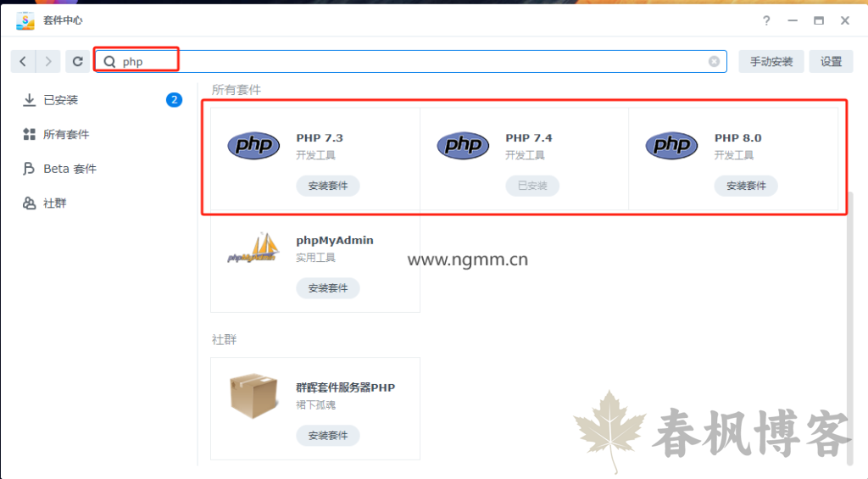Click the PHP 8.0 title text
This screenshot has height=479, width=868.
point(737,138)
